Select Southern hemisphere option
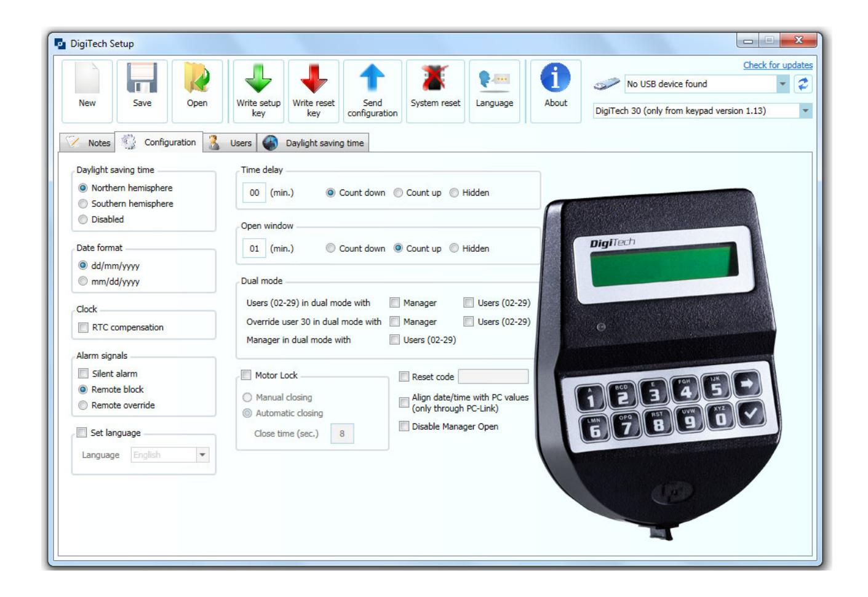The width and height of the screenshot is (868, 597). (83, 204)
